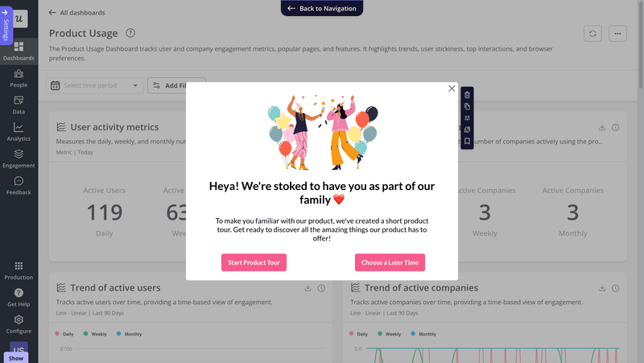Click the Product Usage help question icon
The width and height of the screenshot is (644, 363).
130,33
